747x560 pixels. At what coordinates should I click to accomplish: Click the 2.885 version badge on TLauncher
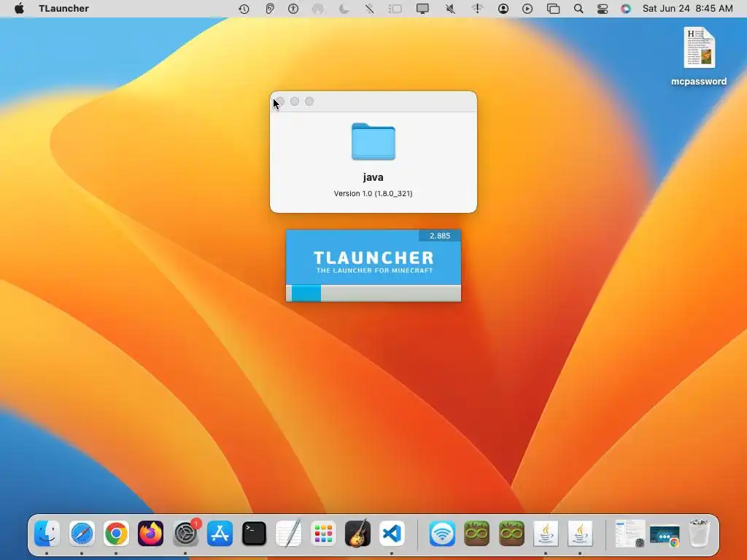439,236
